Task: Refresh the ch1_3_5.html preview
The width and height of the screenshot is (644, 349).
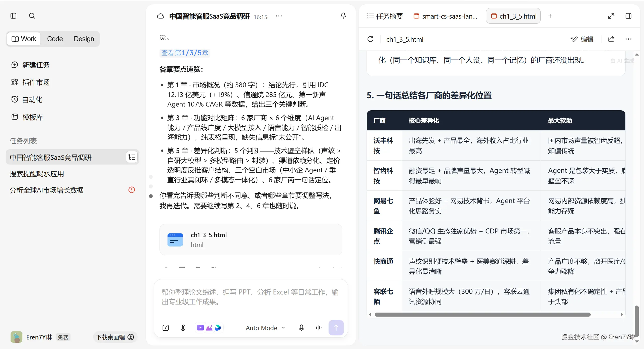Action: point(370,39)
